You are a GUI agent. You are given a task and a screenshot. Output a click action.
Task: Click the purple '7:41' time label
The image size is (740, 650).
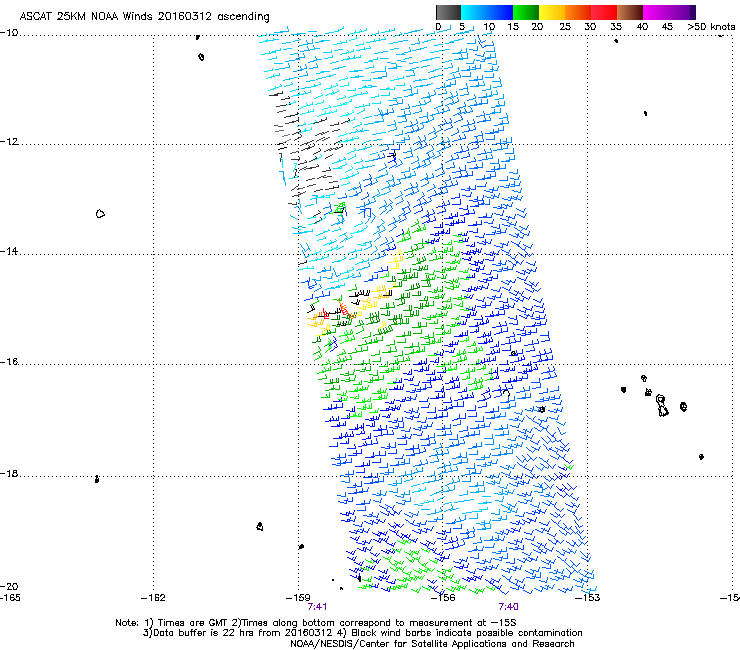coord(317,607)
